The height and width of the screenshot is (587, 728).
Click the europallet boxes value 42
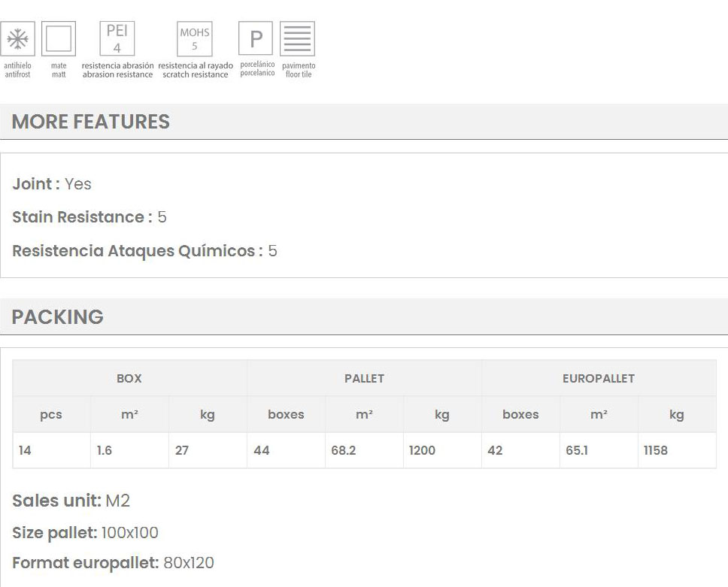click(495, 451)
